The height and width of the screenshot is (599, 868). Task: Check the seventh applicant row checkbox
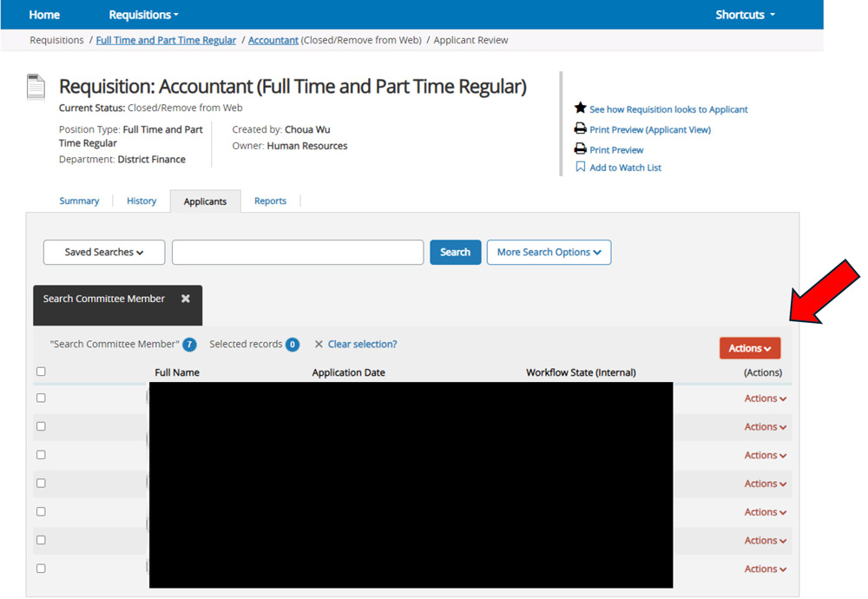[41, 569]
